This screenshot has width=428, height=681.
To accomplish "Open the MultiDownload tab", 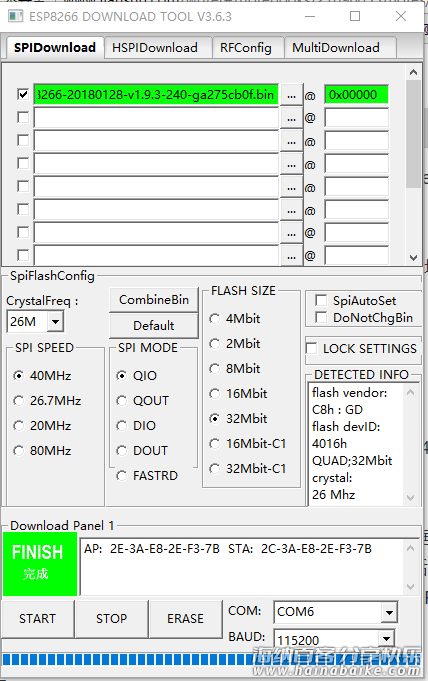I will pyautogui.click(x=336, y=47).
